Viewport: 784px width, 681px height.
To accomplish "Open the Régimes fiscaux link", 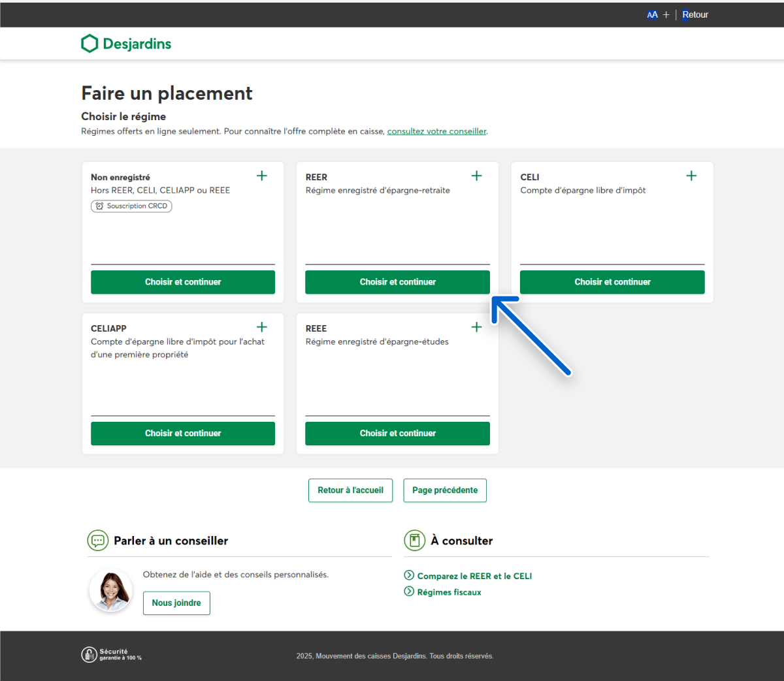I will click(449, 592).
